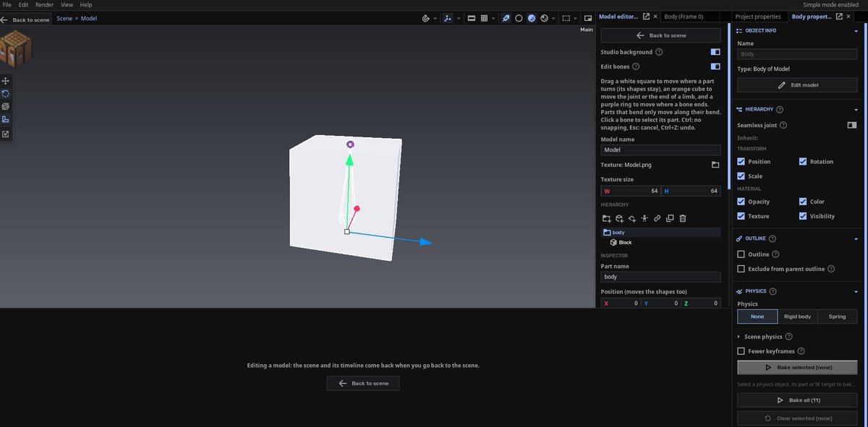Click the secondary view window icon
The width and height of the screenshot is (868, 427).
point(587,18)
